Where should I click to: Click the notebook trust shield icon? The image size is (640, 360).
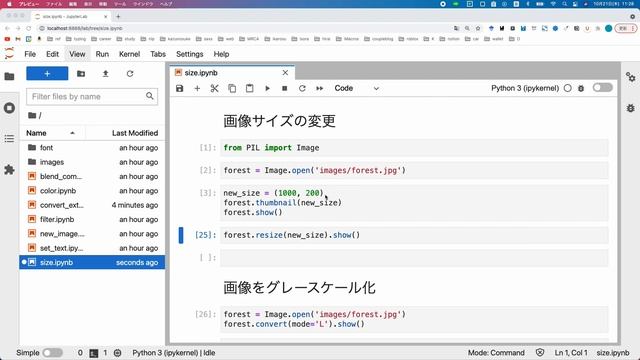[x=540, y=353]
